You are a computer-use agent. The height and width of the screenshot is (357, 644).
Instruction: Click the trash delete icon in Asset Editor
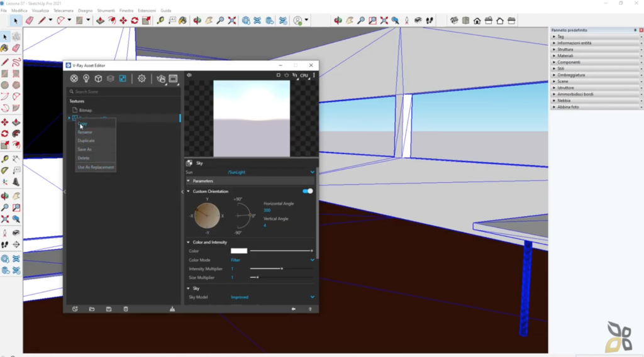click(x=126, y=309)
